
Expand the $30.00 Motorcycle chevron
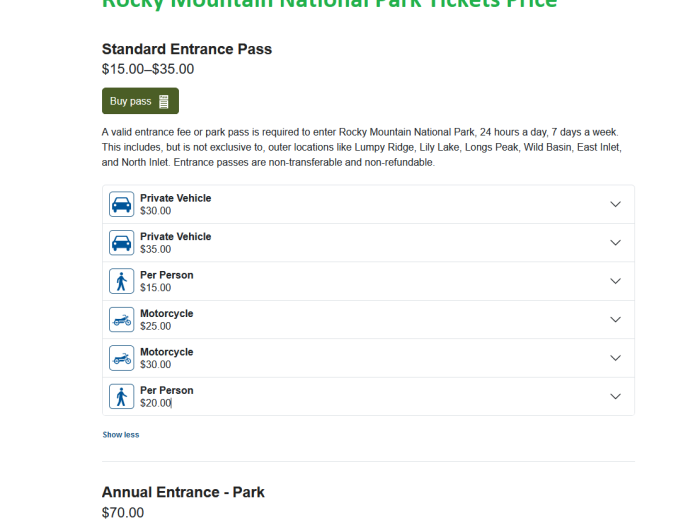pyautogui.click(x=615, y=358)
